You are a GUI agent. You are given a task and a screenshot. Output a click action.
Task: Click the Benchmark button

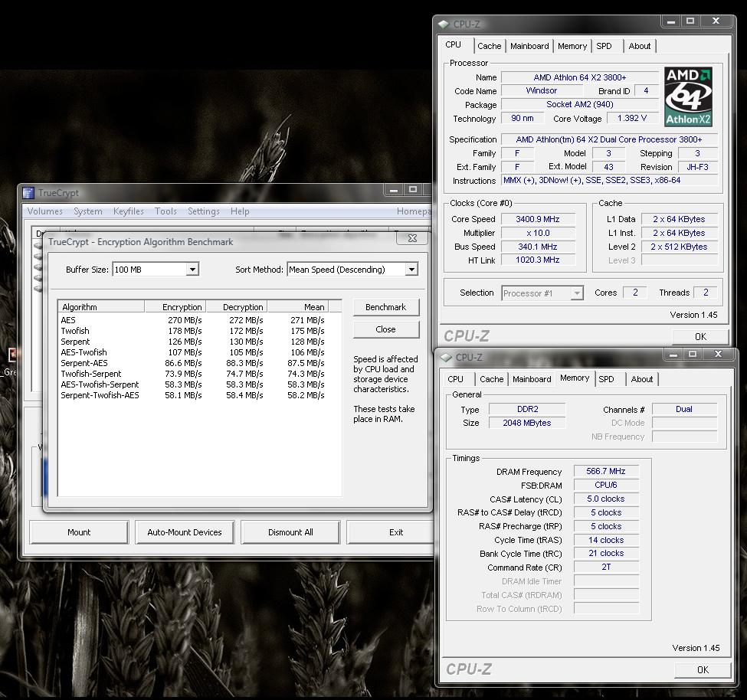[386, 307]
